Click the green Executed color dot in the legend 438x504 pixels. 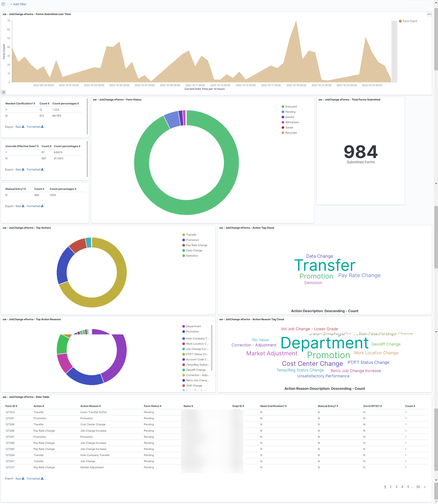pyautogui.click(x=283, y=106)
